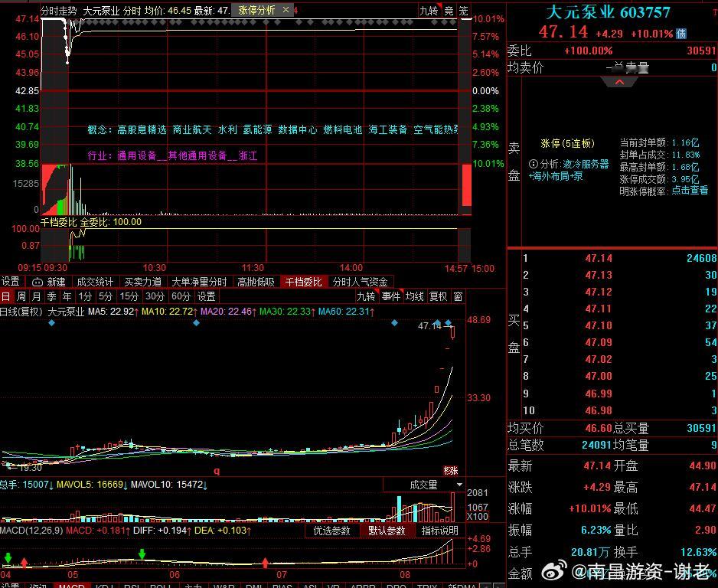Open the 燃料电池 concept link

coord(342,130)
